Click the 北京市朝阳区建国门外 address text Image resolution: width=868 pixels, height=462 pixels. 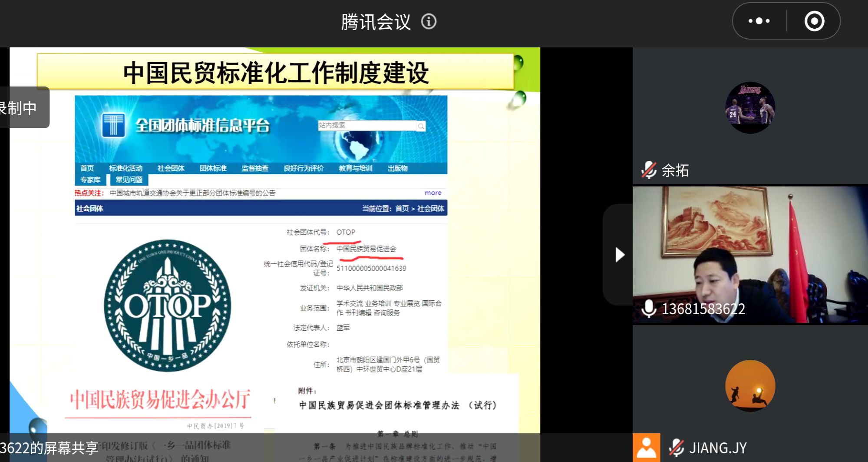point(388,364)
